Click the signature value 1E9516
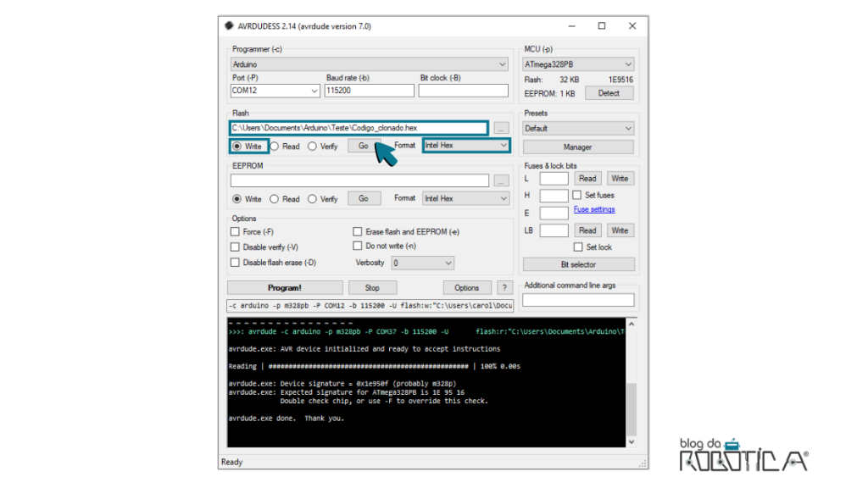Viewport: 868px width, 488px height. [x=620, y=80]
